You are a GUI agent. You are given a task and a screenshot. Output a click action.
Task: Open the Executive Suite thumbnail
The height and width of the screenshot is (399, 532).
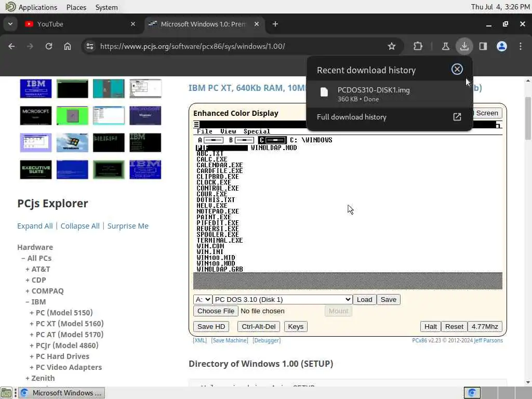tap(36, 169)
